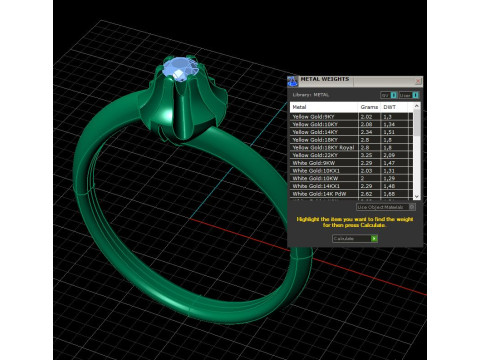Click the Metal Weights flask icon

pos(292,81)
